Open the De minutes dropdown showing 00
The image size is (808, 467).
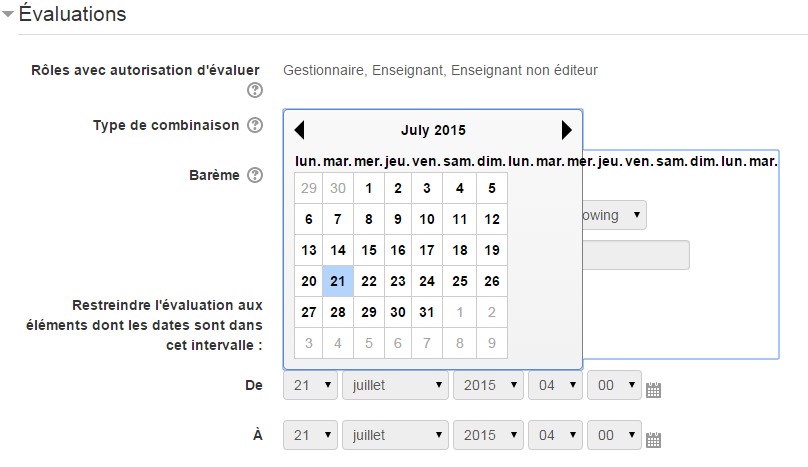tap(614, 385)
